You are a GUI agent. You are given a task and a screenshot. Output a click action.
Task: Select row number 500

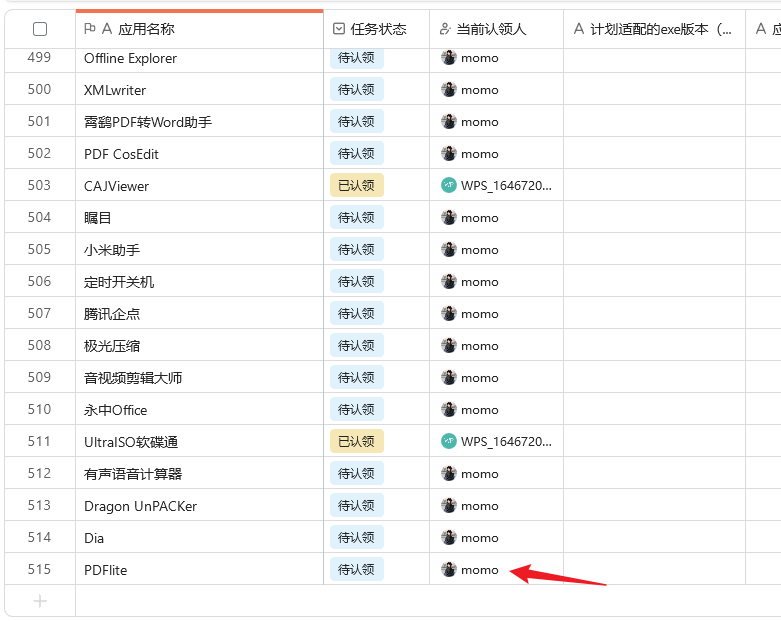tap(39, 90)
